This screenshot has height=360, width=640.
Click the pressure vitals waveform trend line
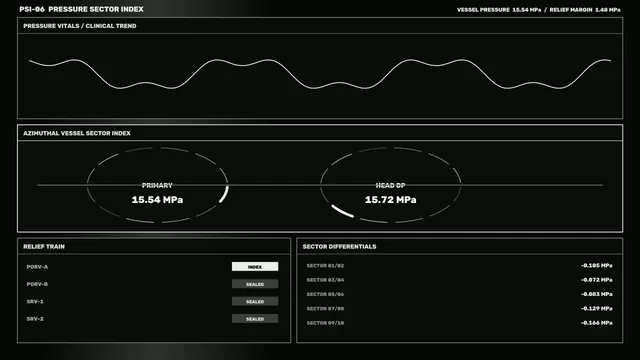320,74
